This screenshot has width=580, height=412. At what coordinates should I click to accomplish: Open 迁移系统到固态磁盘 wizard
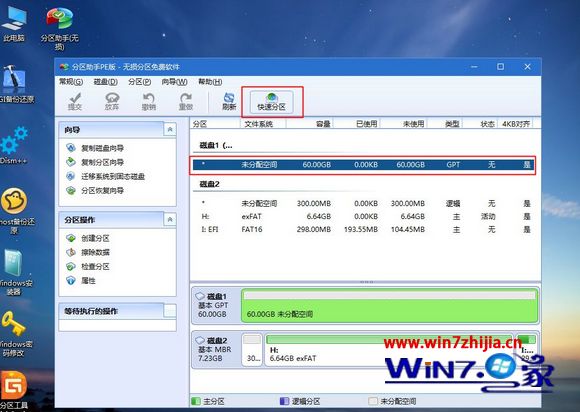[x=113, y=176]
